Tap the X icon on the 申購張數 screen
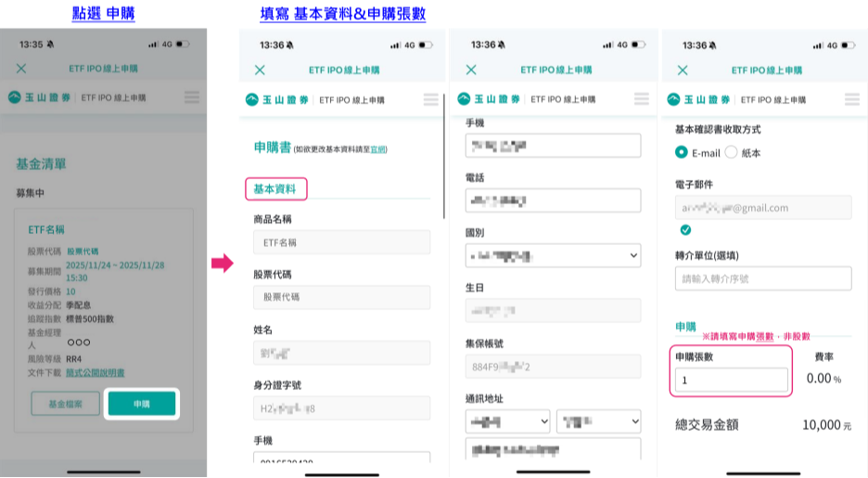Viewport: 868px width, 478px height. point(683,70)
